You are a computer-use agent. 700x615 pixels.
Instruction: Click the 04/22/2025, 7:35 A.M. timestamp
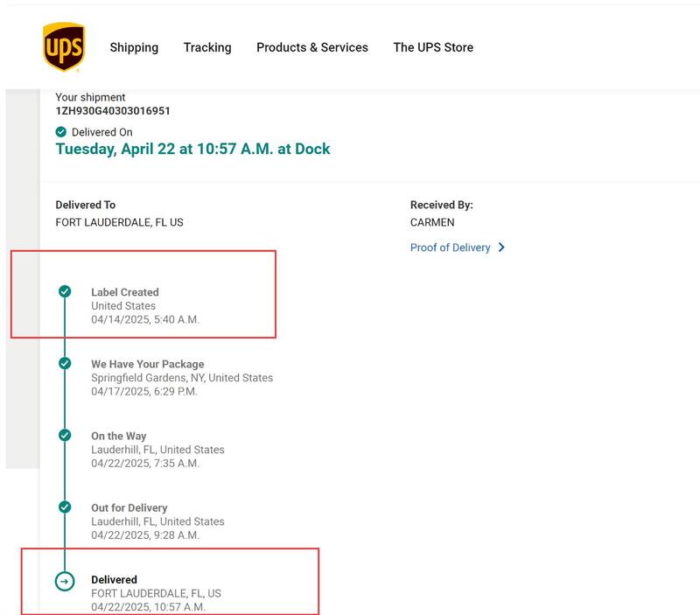point(145,464)
